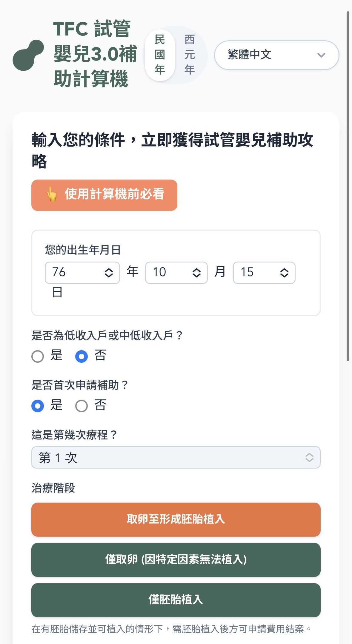Choose 僅胚胎植入 treatment stage
Image resolution: width=352 pixels, height=644 pixels.
pyautogui.click(x=176, y=600)
